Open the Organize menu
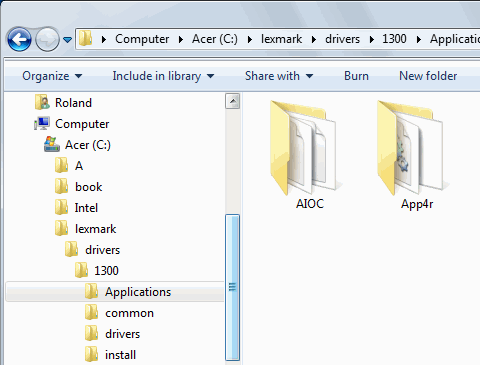 52,76
